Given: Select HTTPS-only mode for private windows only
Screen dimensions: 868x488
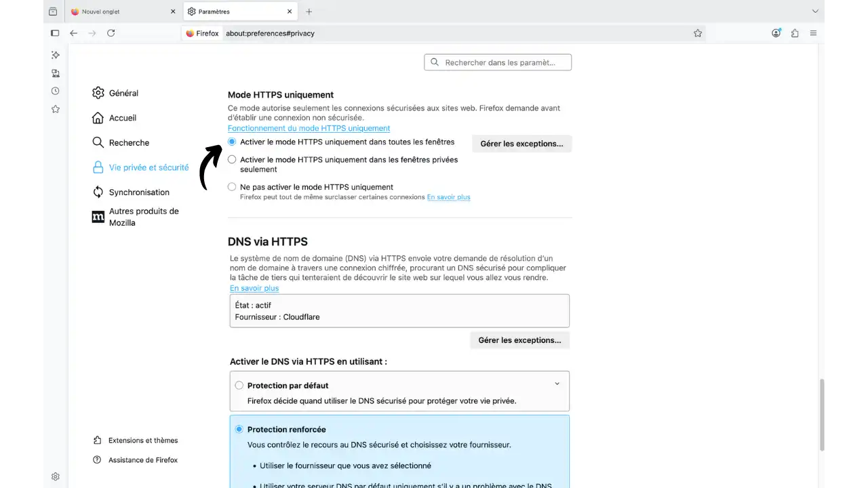Looking at the screenshot, I should click(x=232, y=159).
